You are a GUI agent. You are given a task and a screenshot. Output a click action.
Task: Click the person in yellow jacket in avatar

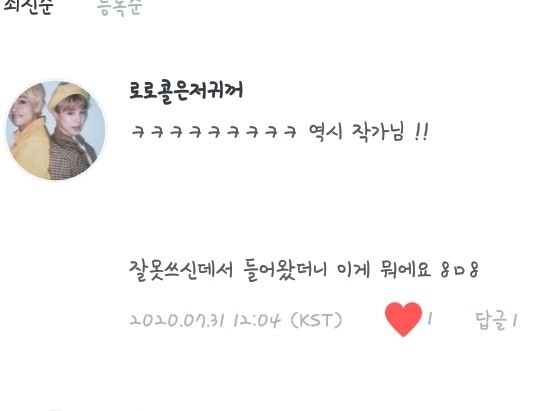(28, 136)
